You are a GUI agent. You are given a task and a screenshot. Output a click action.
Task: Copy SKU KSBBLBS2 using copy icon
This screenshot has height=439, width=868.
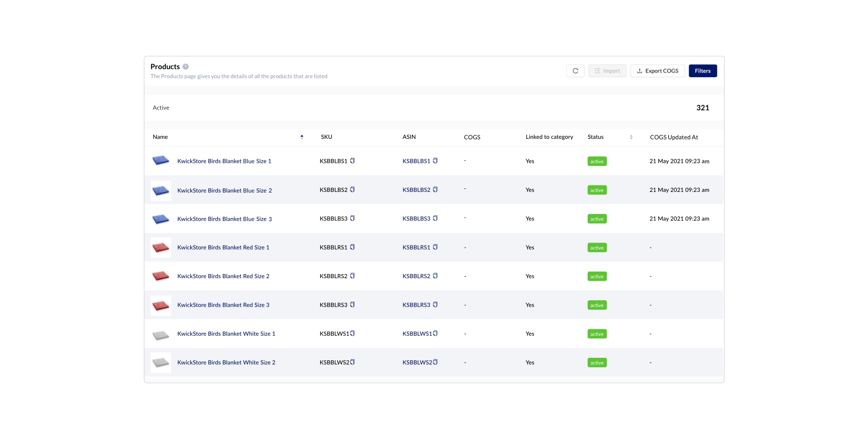coord(352,189)
